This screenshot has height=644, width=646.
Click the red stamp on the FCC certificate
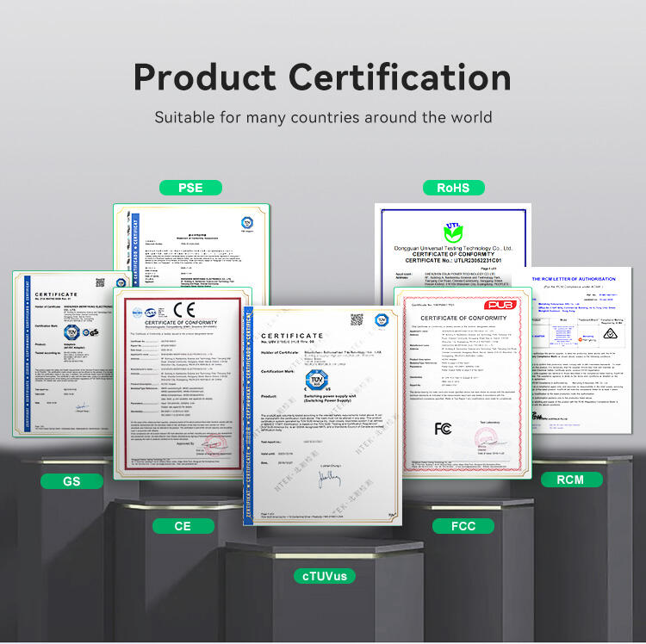(x=485, y=437)
